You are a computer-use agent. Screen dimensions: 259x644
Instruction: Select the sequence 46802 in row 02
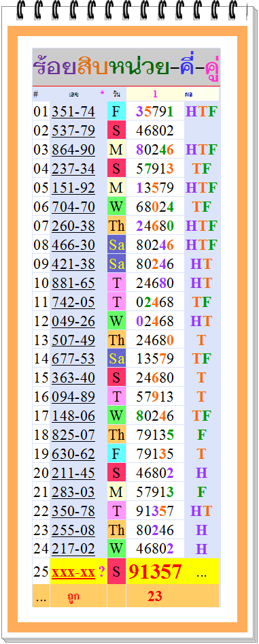[155, 131]
